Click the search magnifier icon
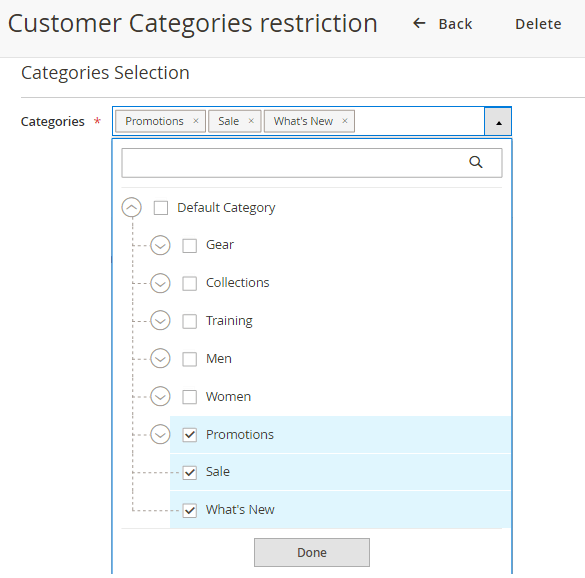This screenshot has height=578, width=585. [x=476, y=162]
